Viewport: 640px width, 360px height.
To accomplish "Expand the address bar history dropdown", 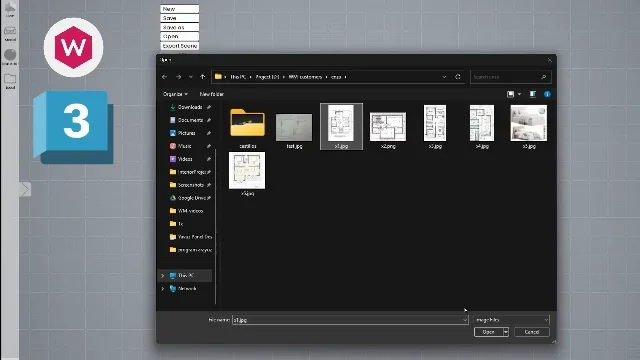I will coord(444,77).
